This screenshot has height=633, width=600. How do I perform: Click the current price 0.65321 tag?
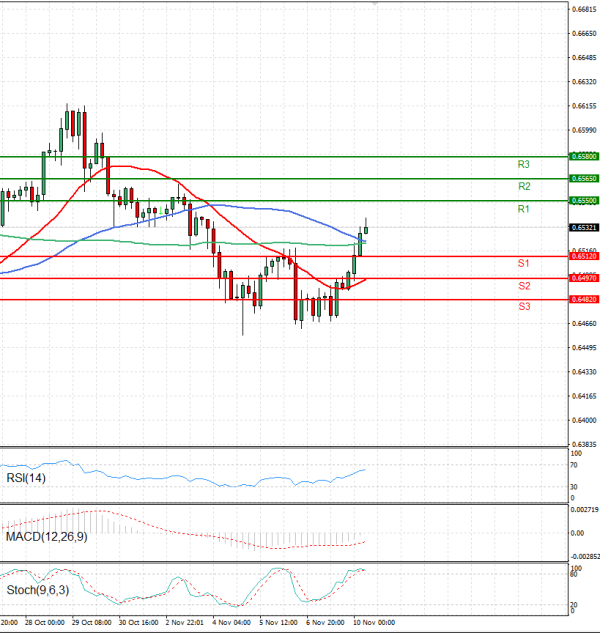tap(583, 228)
